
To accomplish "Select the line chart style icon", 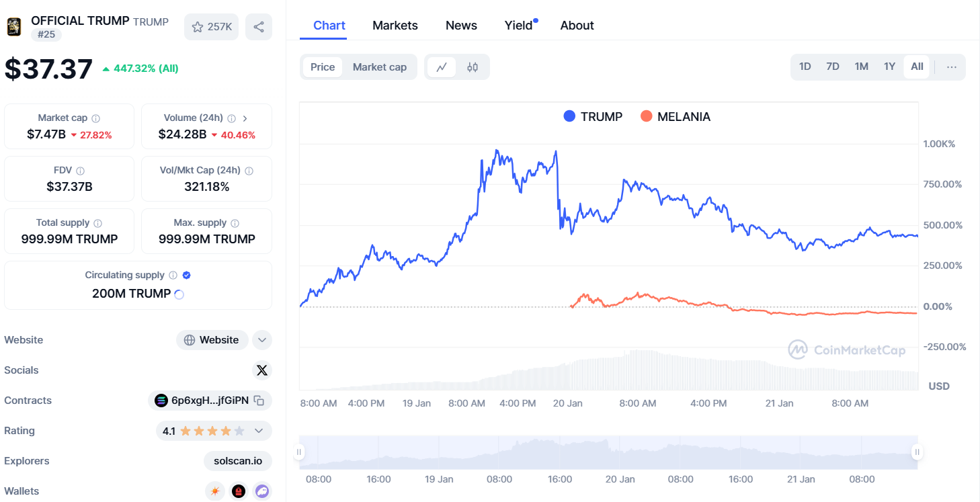I will (x=442, y=67).
